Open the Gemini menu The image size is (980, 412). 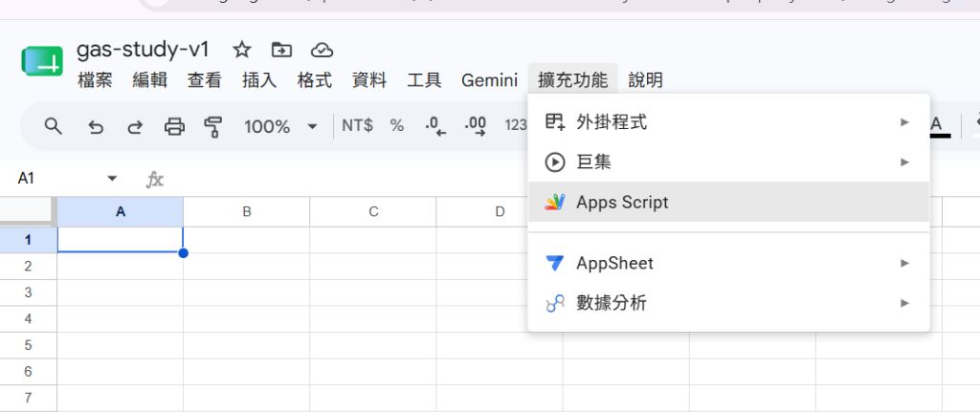[x=489, y=80]
